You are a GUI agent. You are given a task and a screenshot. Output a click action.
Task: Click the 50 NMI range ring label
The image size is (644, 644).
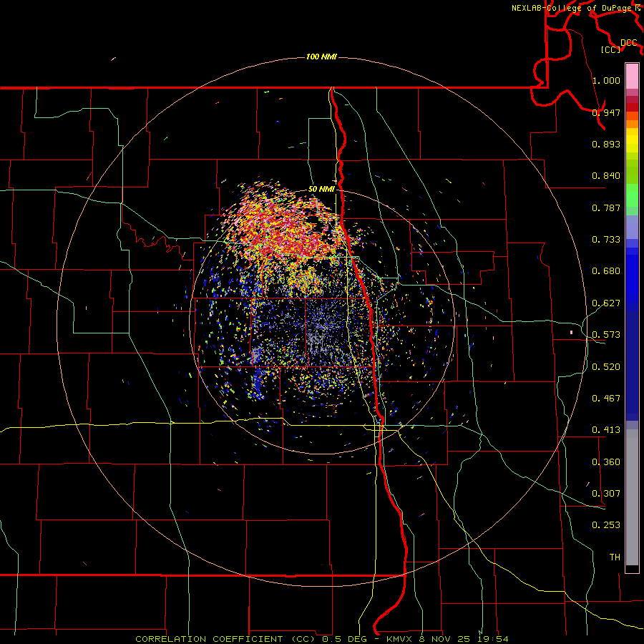[321, 189]
